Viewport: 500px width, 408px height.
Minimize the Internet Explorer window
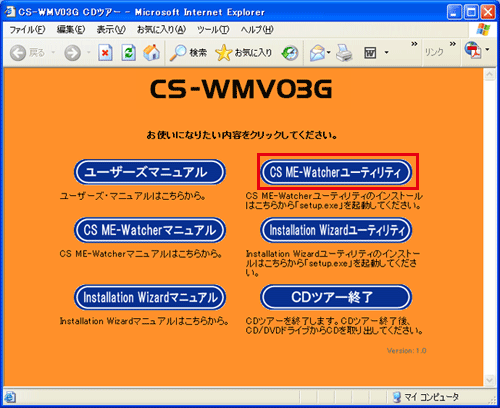tap(454, 12)
